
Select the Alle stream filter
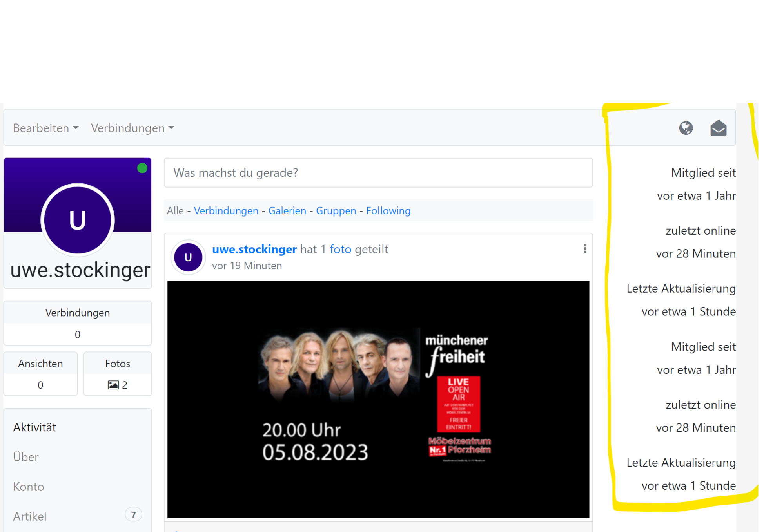click(x=175, y=211)
